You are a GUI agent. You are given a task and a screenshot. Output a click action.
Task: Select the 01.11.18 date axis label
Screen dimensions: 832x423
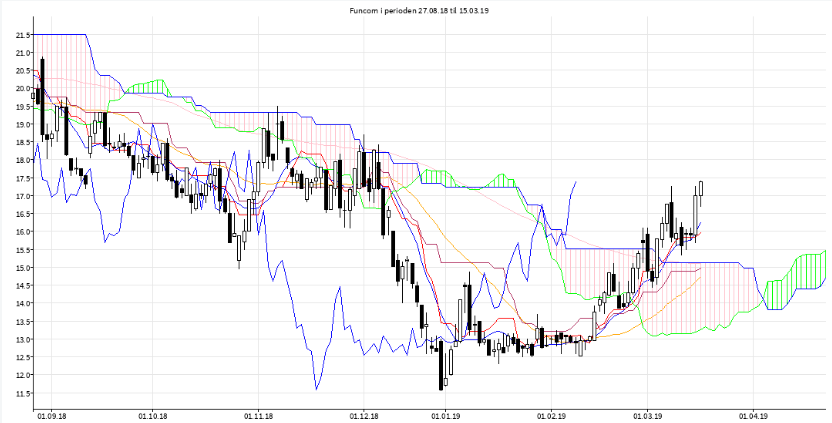click(258, 417)
